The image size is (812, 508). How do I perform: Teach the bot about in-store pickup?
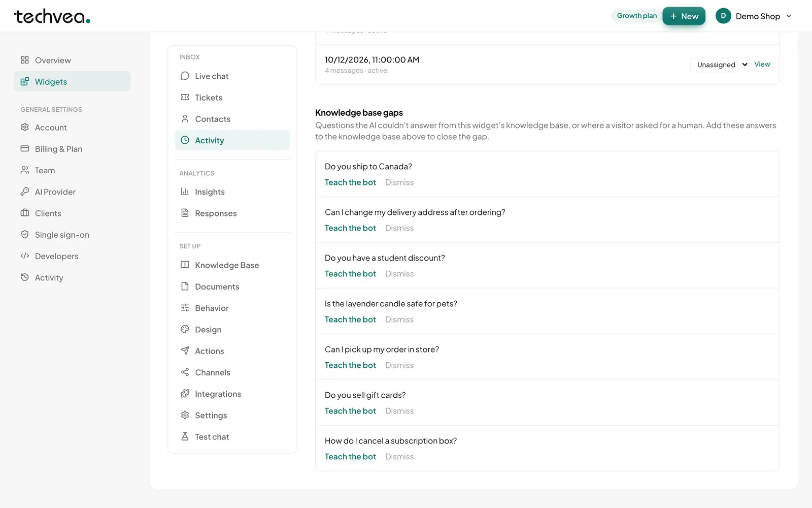pyautogui.click(x=350, y=365)
